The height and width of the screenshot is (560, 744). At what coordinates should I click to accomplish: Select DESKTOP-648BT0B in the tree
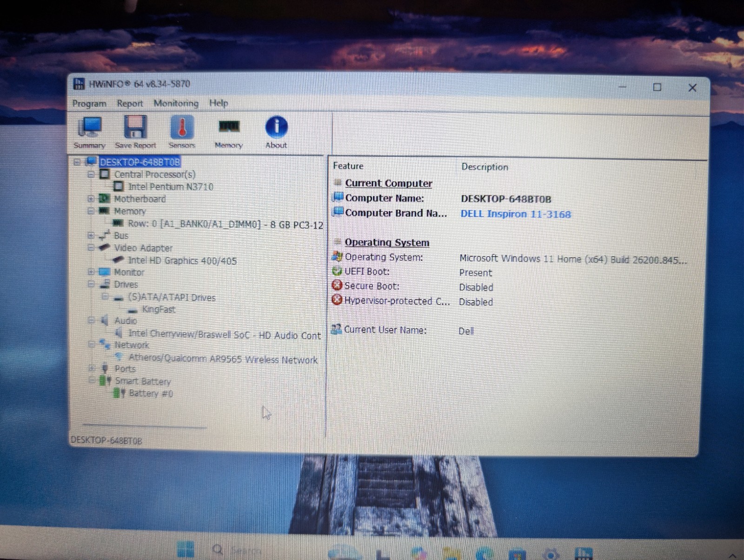[x=139, y=162]
